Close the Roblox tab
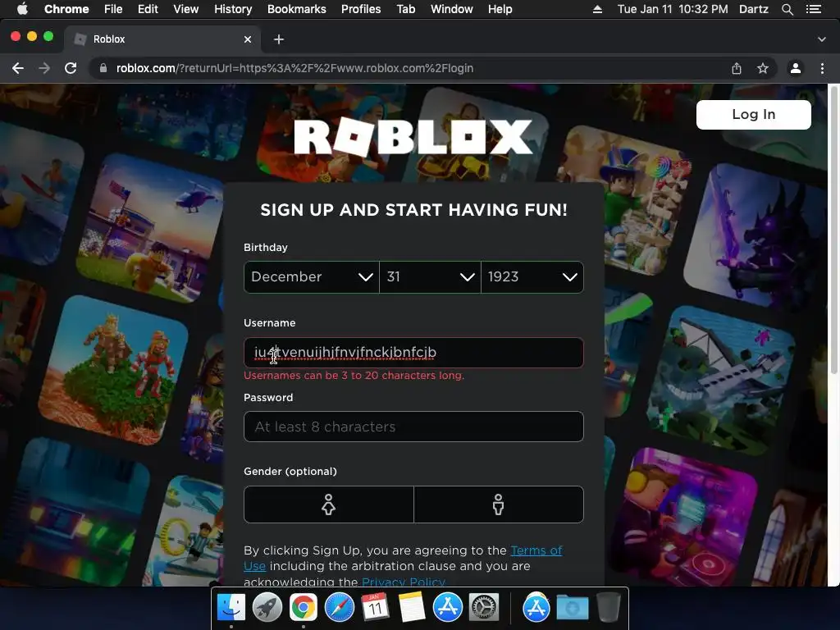840x630 pixels. point(248,39)
